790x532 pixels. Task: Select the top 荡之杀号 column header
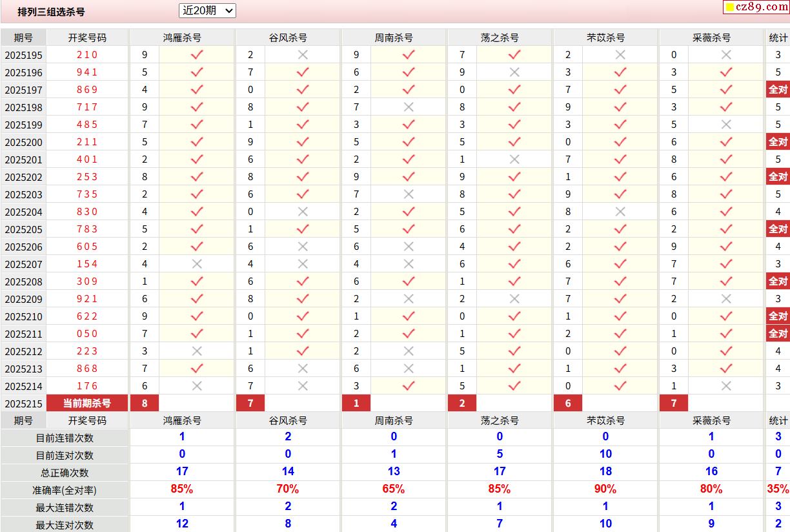tap(500, 37)
